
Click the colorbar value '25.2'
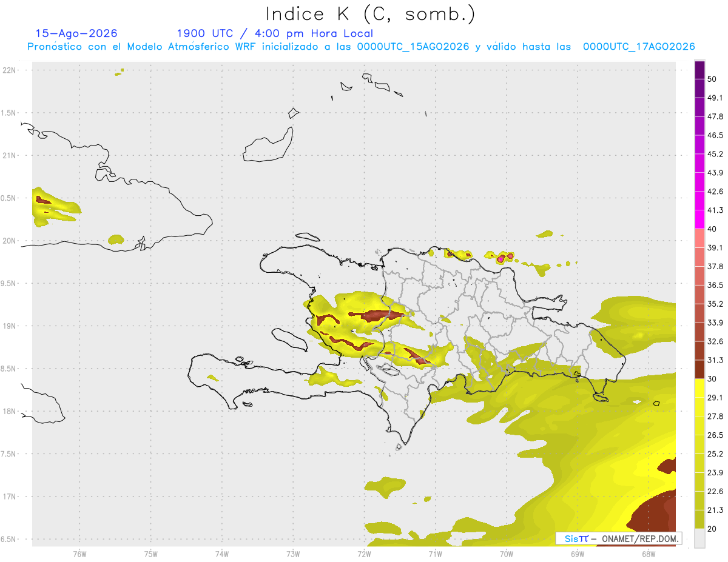[715, 454]
